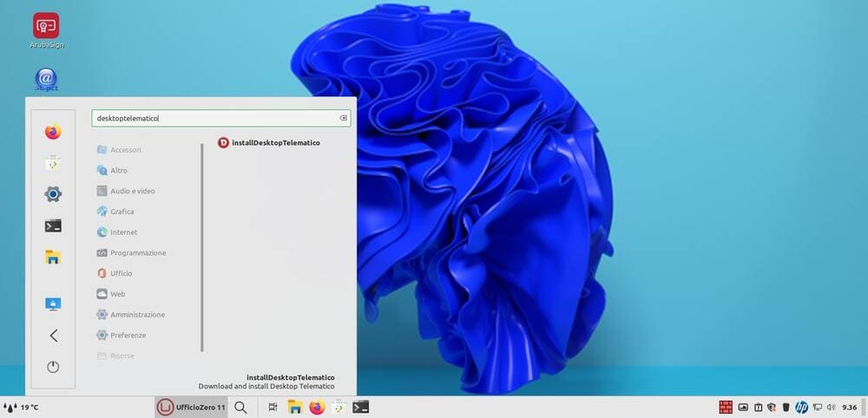Viewport: 868px width, 418px height.
Task: Select the Ufficio category
Action: 121,273
